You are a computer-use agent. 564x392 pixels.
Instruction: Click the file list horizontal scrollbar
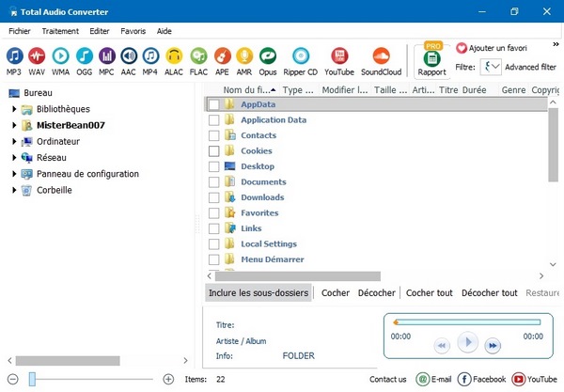coord(297,275)
